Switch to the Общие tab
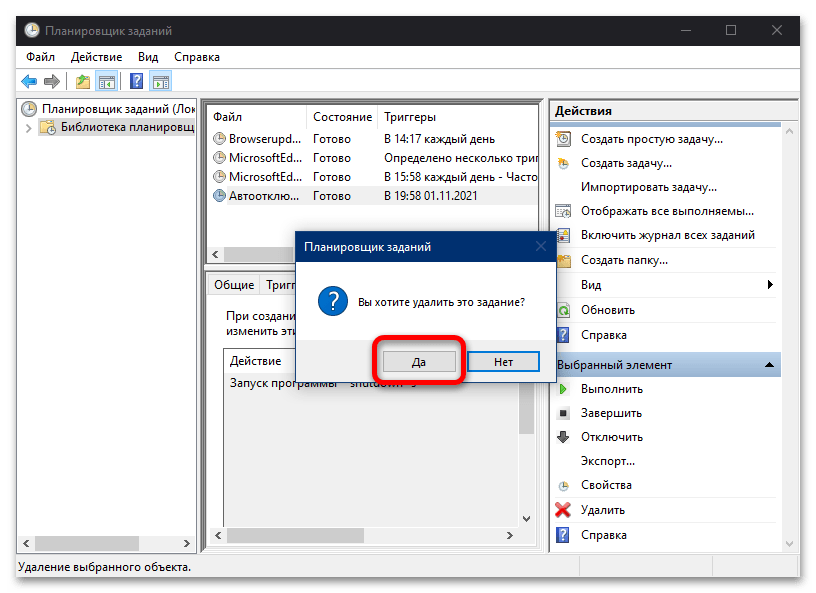The height and width of the screenshot is (593, 816). [x=233, y=285]
